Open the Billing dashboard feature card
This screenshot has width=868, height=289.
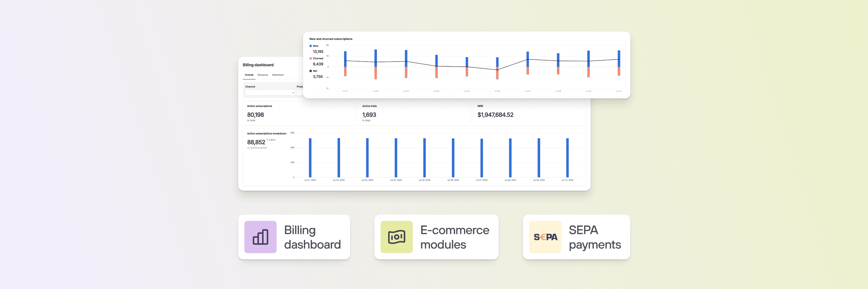pos(294,237)
